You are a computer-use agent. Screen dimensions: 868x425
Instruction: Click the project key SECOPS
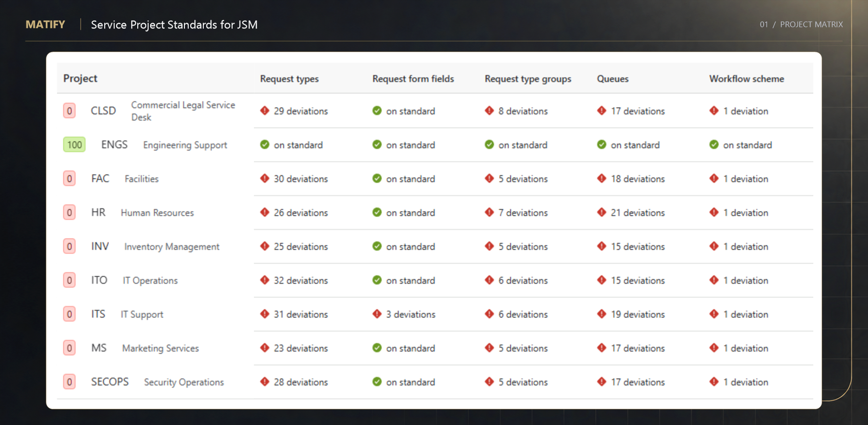pos(110,382)
